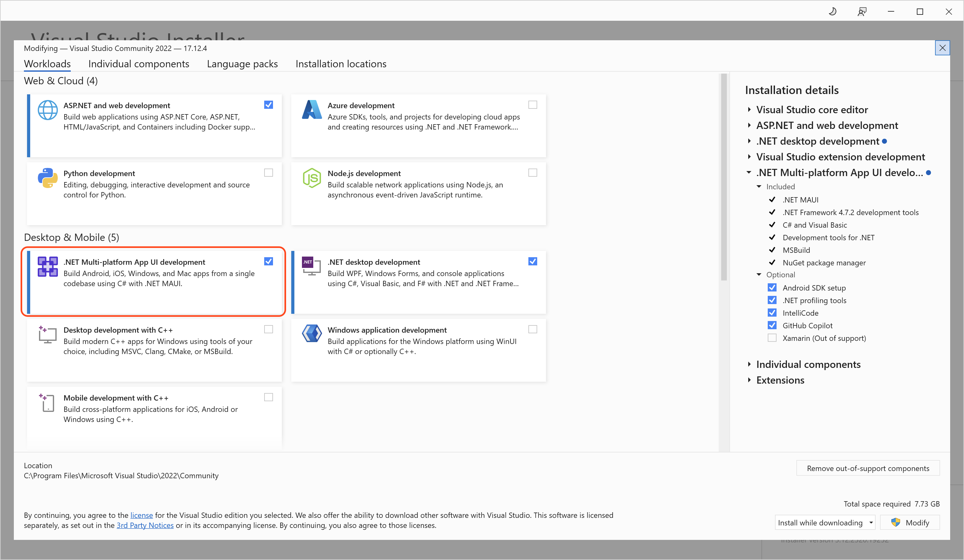Expand .NET desktop development details
Screen dimensions: 964x560
click(749, 141)
